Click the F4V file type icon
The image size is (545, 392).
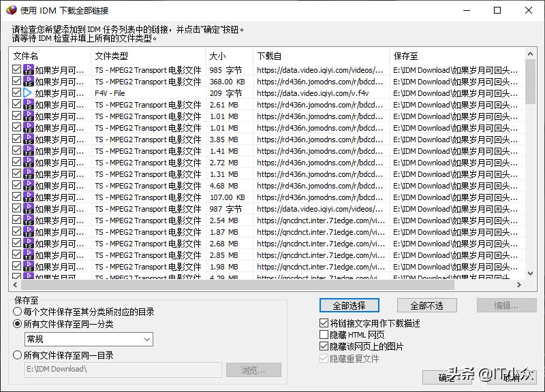point(28,93)
